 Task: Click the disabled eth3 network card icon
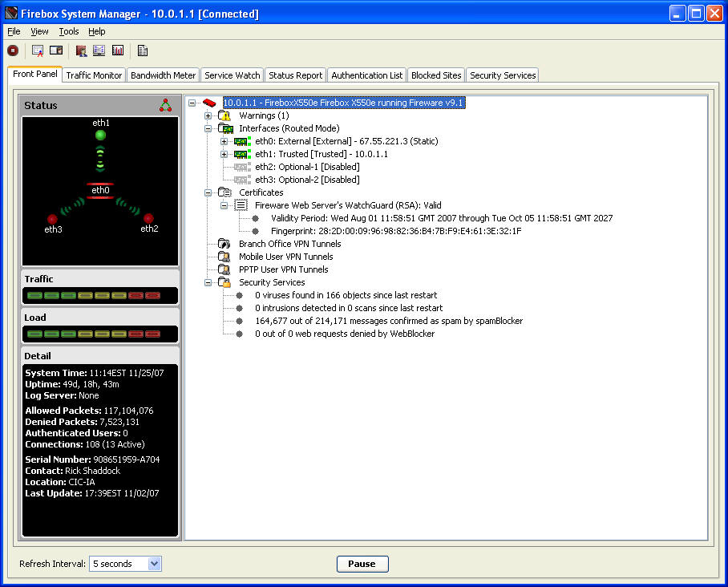pyautogui.click(x=242, y=180)
